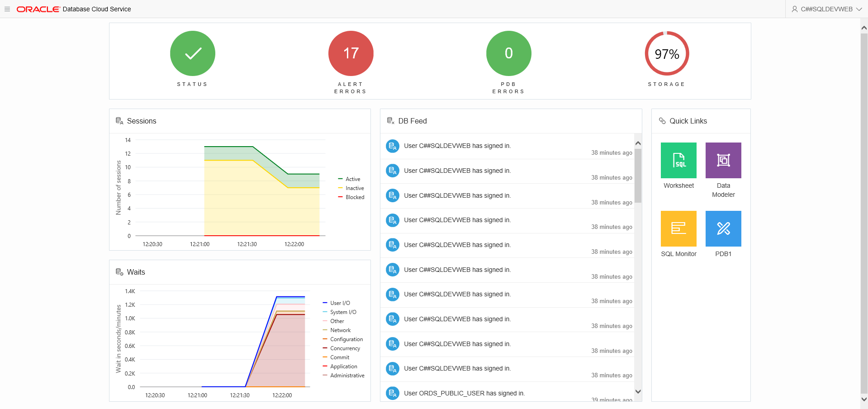
Task: Click the 97% Storage gauge
Action: (667, 53)
